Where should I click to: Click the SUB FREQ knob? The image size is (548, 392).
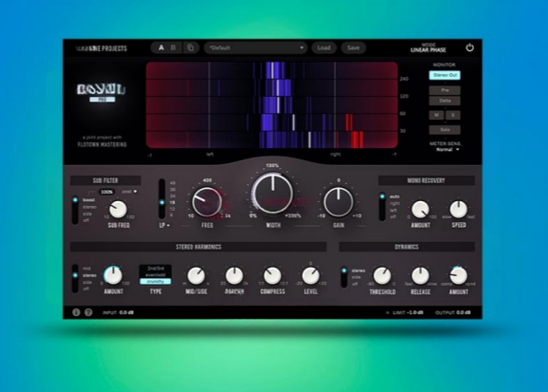point(118,209)
